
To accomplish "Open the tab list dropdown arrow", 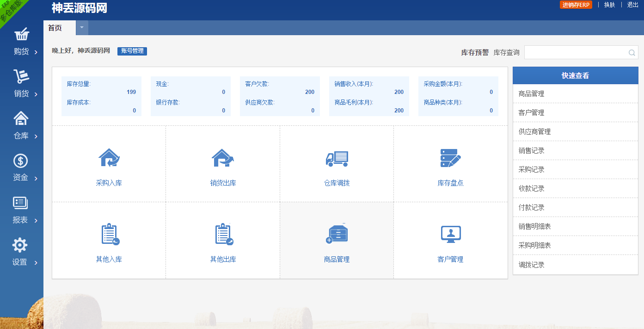I will point(82,27).
